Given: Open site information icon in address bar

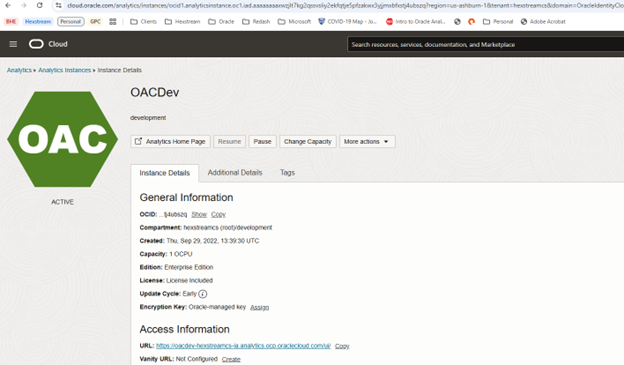Looking at the screenshot, I should (58, 6).
